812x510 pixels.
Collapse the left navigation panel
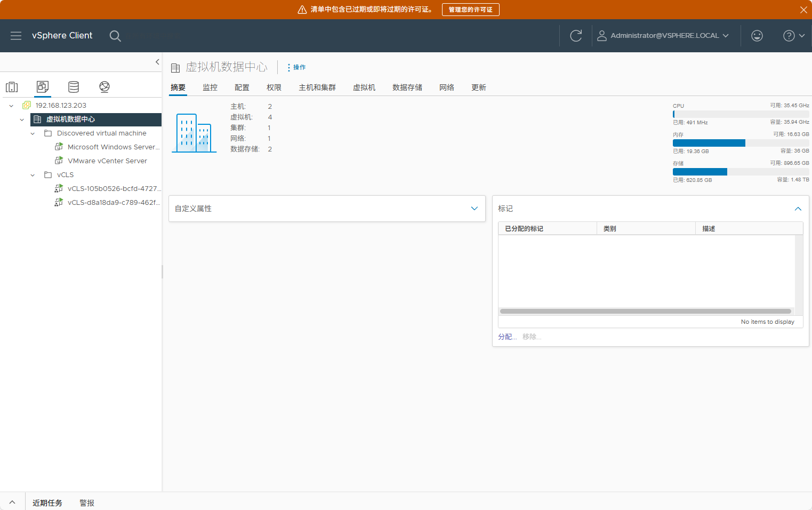(157, 62)
